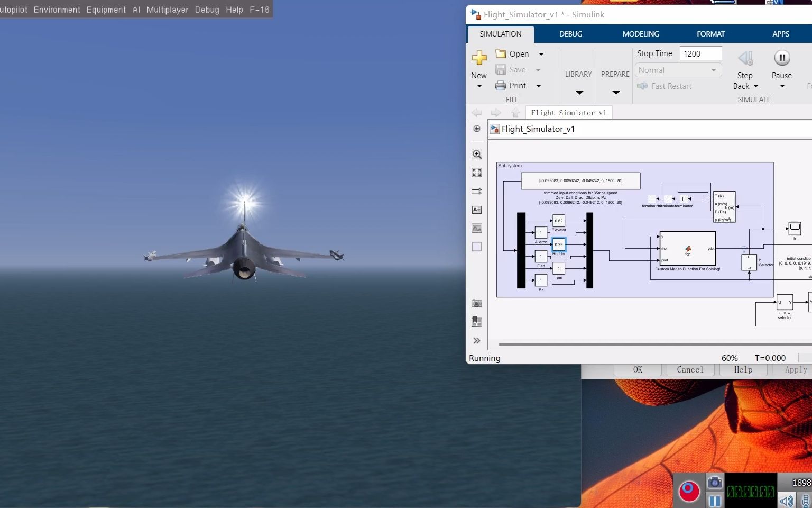
Task: Click the trimmed input constant vector block
Action: [x=580, y=181]
